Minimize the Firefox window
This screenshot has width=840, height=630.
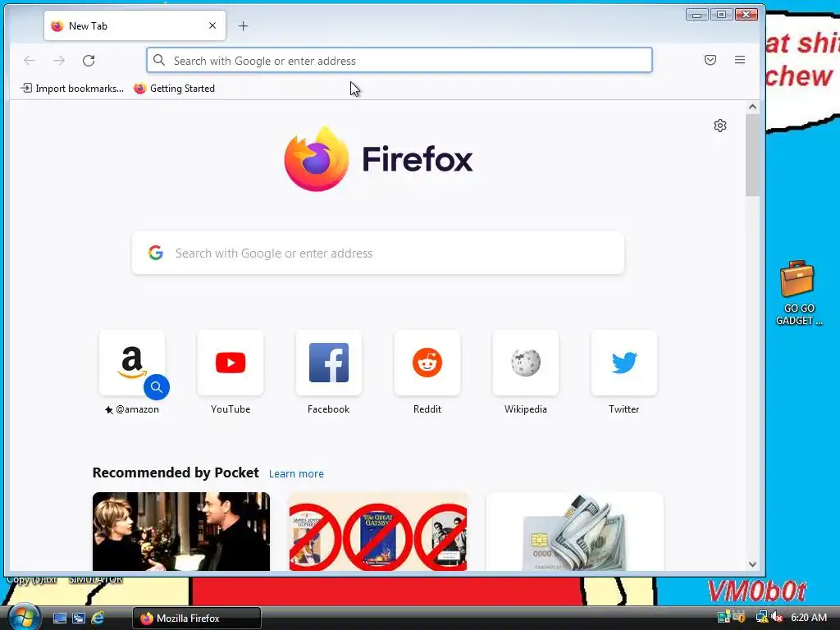coord(697,15)
